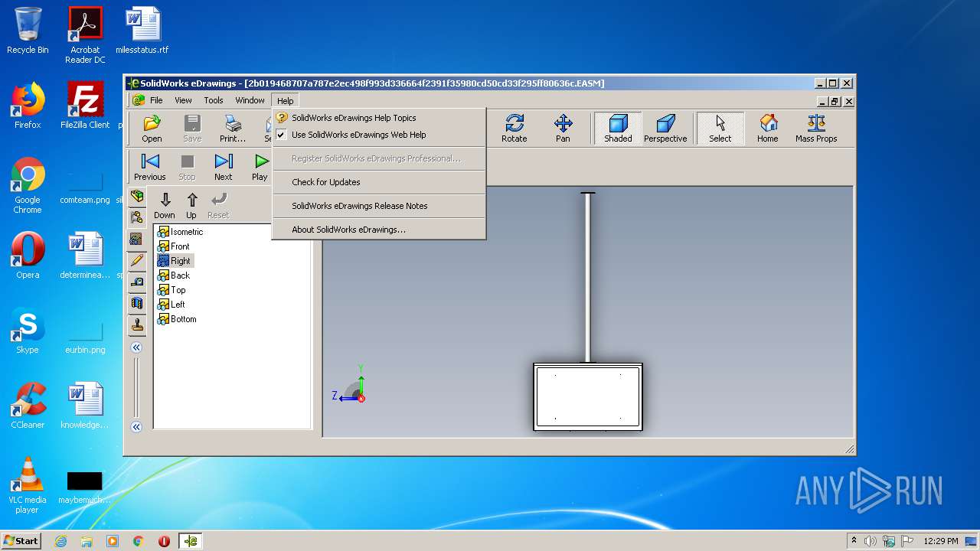Open the Start menu
The width and height of the screenshot is (980, 551).
click(x=21, y=540)
